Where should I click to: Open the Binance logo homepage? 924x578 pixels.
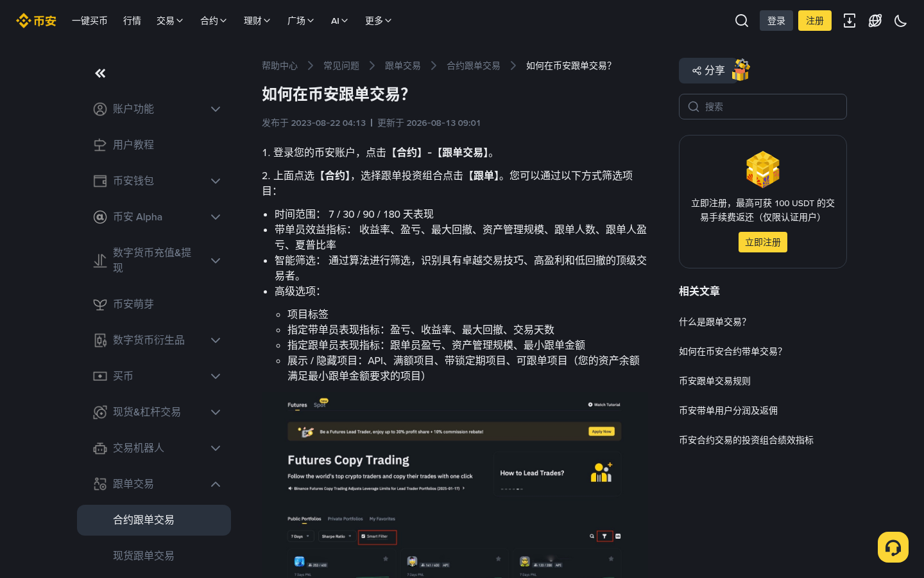pyautogui.click(x=36, y=21)
